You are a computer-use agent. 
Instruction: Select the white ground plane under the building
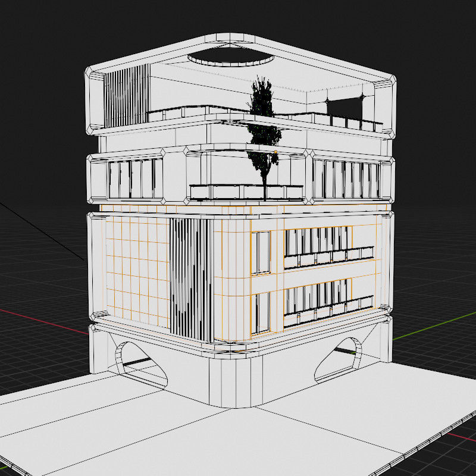click(238, 425)
